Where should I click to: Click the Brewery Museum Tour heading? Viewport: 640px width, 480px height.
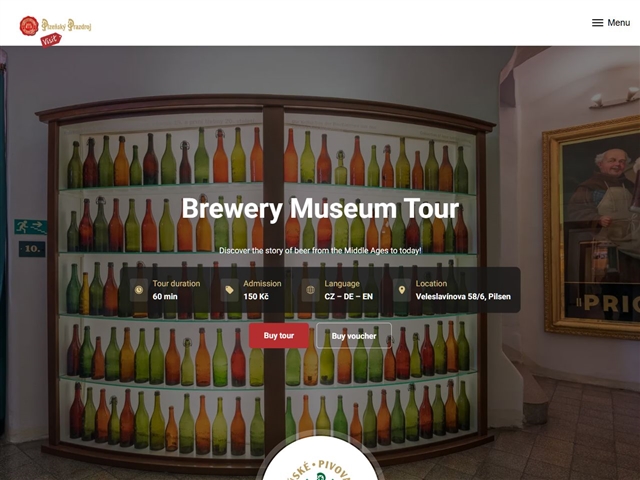[x=320, y=208]
